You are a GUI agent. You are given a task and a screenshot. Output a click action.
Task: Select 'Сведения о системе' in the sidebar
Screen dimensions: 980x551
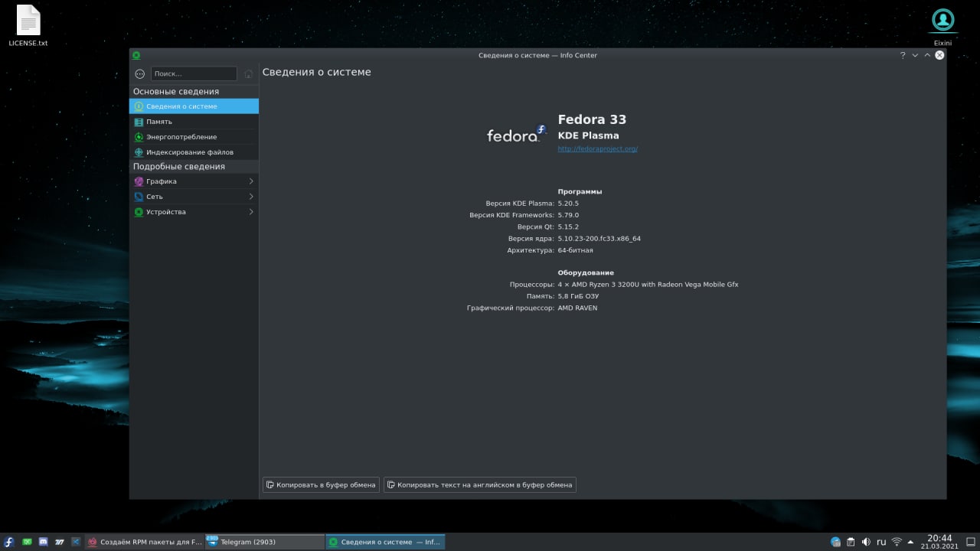pos(194,106)
